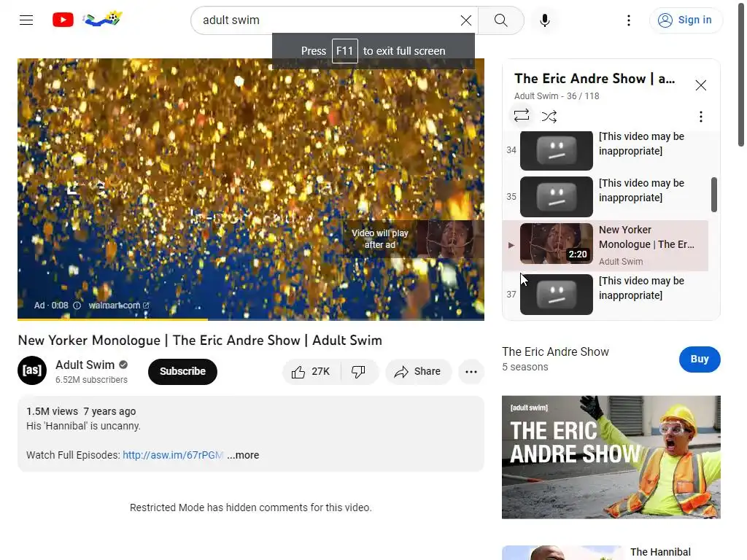Click page vertical scrollbar
747x560 pixels.
coord(741,74)
